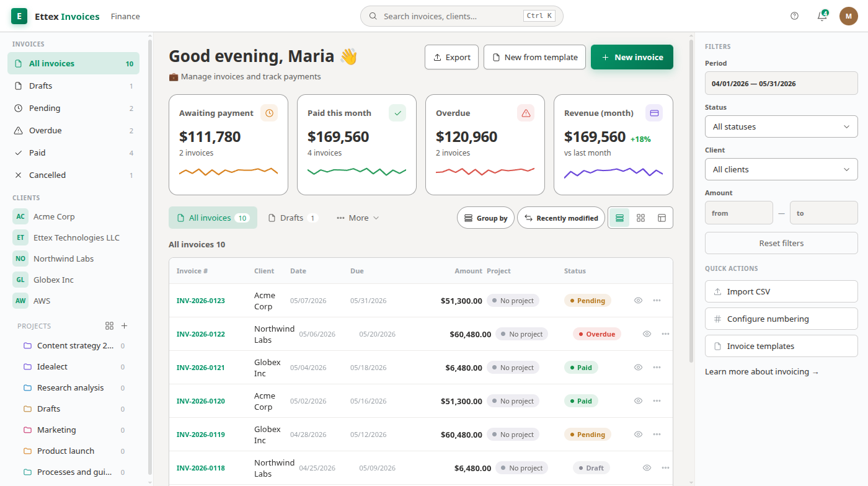Open projects grid view icon in sidebar
The image size is (868, 486).
110,326
